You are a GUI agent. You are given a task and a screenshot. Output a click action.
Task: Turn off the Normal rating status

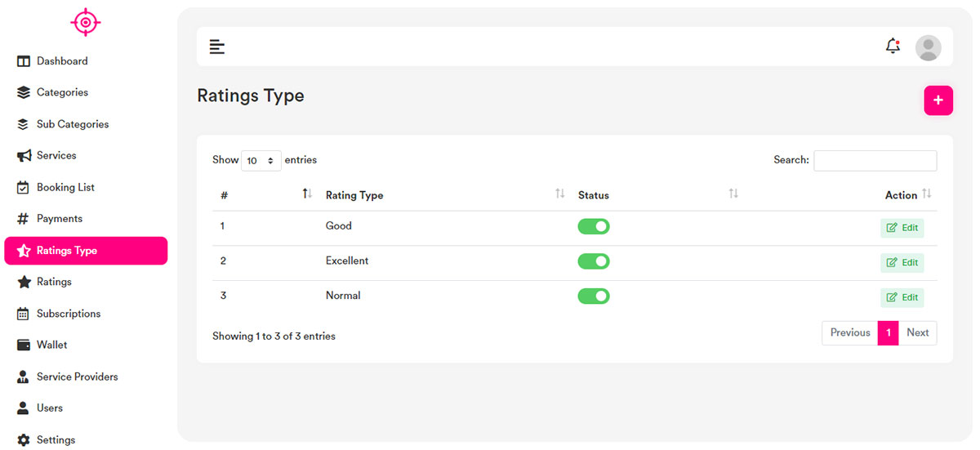point(594,296)
